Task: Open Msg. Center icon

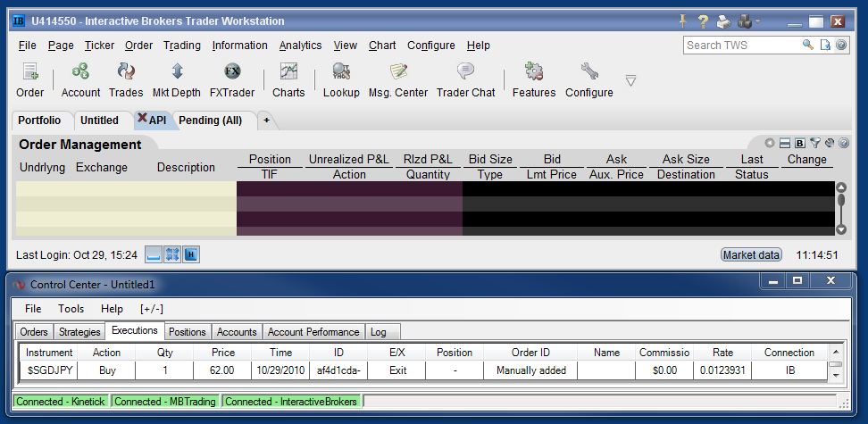Action: click(x=398, y=80)
